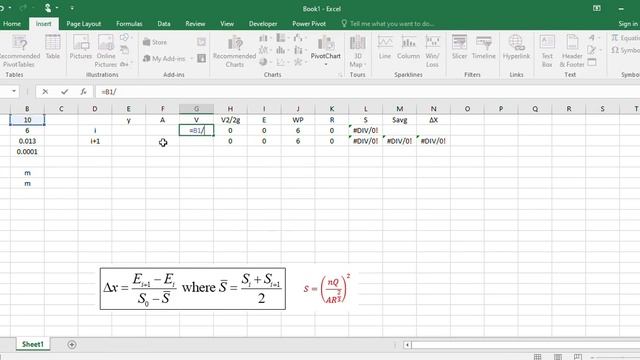This screenshot has height=360, width=640.
Task: Select cell B1 containing 10
Action: [27, 120]
